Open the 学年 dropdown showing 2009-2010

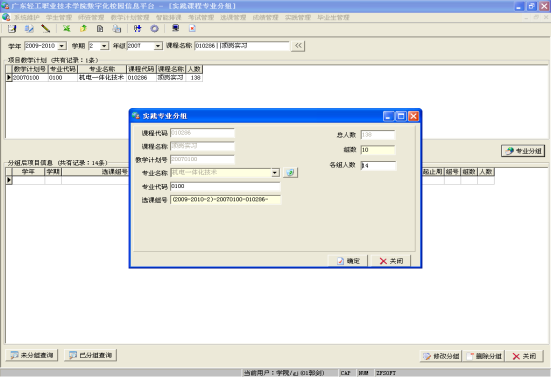coord(62,46)
